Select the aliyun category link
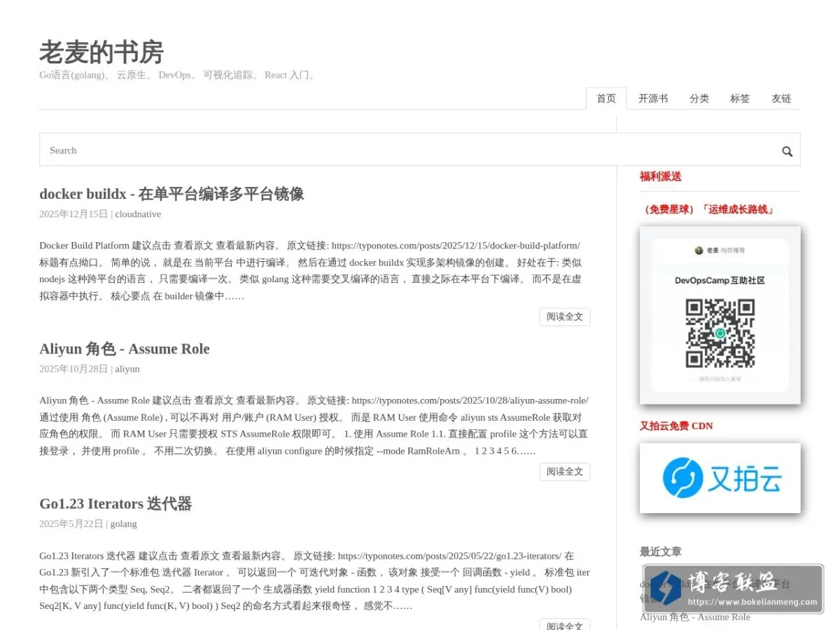This screenshot has height=630, width=840. point(127,369)
